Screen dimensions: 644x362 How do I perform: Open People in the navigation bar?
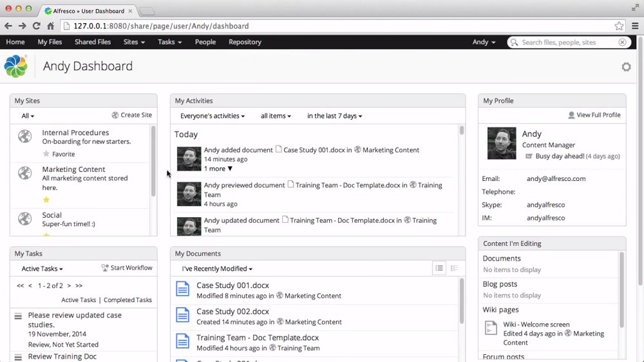click(x=205, y=42)
